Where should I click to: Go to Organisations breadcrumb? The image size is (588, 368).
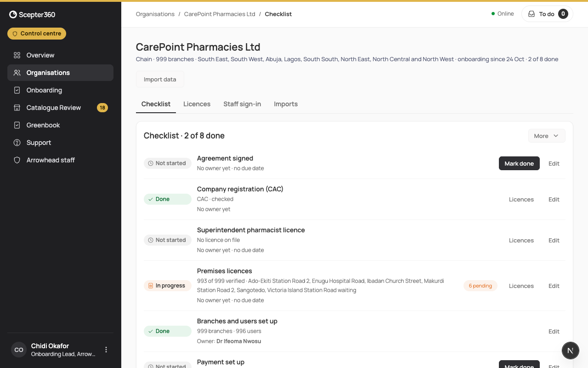tap(155, 14)
